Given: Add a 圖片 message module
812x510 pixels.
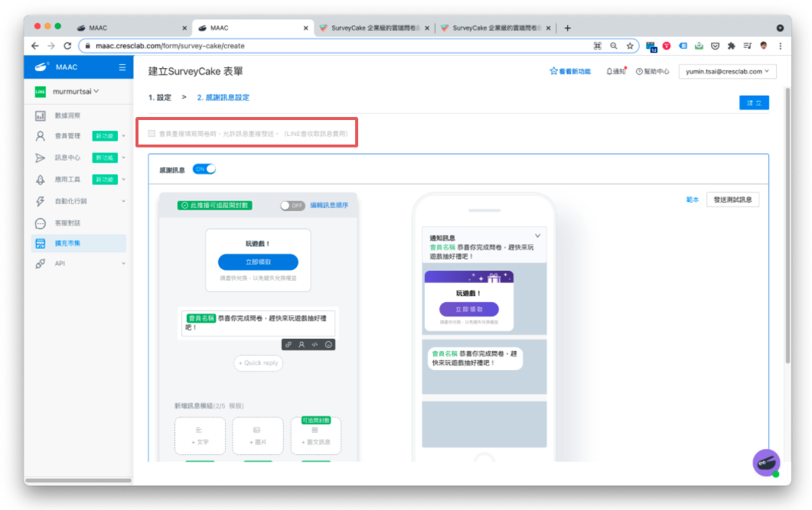Looking at the screenshot, I should pyautogui.click(x=258, y=436).
